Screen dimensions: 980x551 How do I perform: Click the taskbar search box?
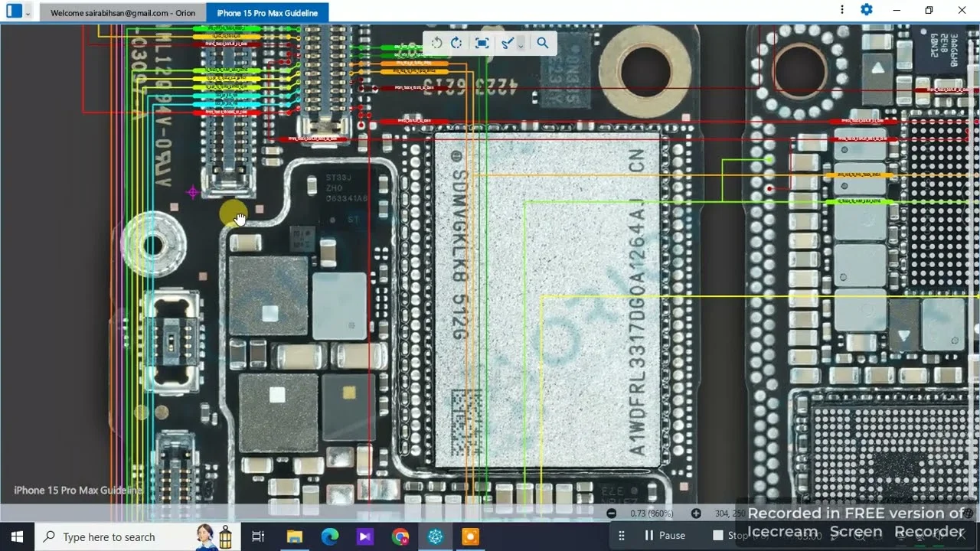(x=138, y=536)
